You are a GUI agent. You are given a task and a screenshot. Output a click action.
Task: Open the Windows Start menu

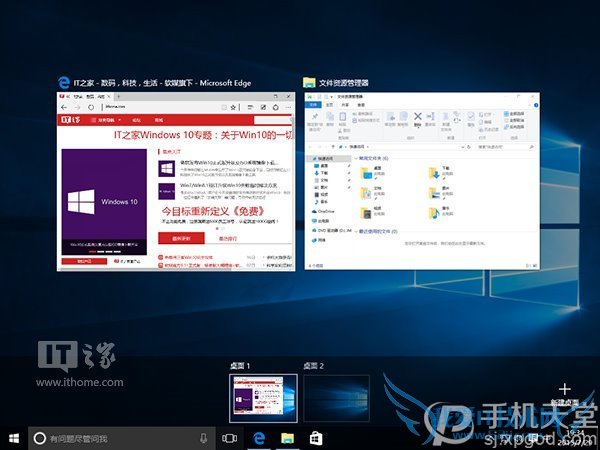click(x=14, y=439)
